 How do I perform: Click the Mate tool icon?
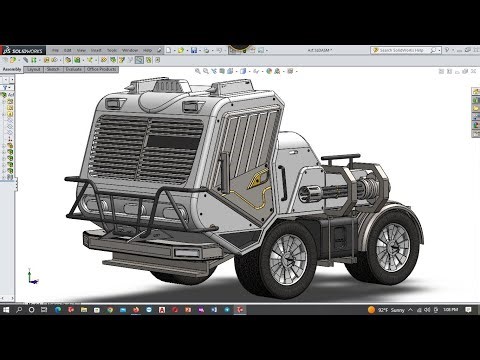click(25, 60)
